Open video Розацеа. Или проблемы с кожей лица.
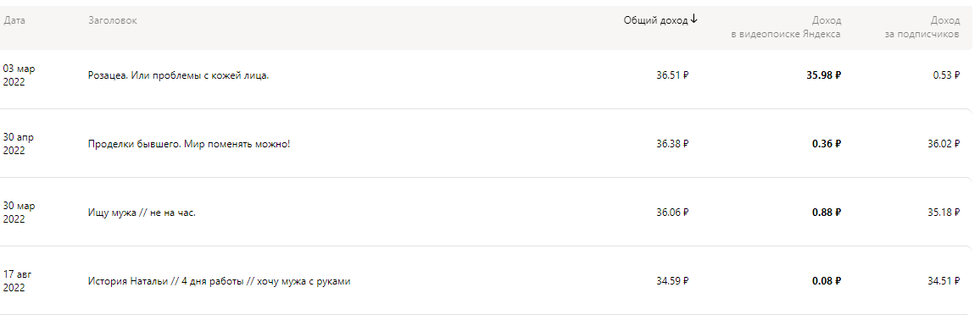This screenshot has height=315, width=980. 179,75
